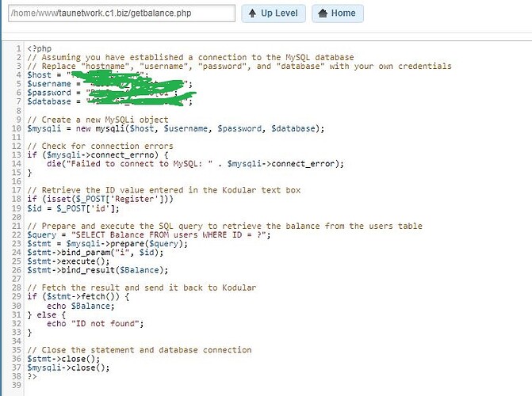
Task: Click the comment 'Check for connection errors'
Action: [x=100, y=147]
